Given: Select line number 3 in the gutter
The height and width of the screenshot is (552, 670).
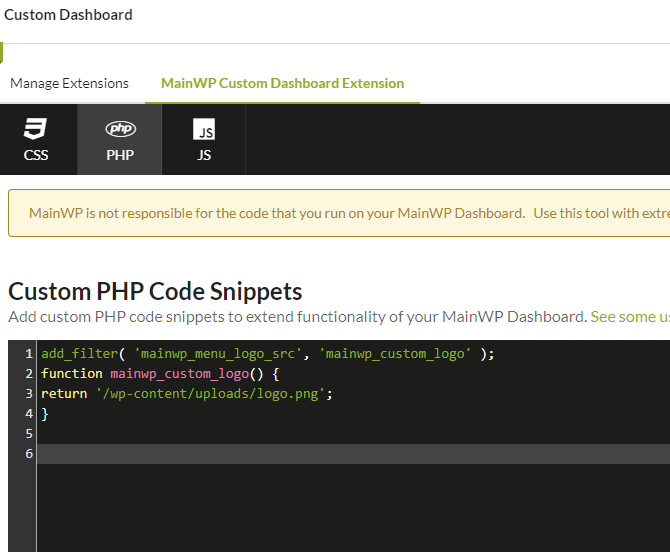Looking at the screenshot, I should pyautogui.click(x=29, y=393).
